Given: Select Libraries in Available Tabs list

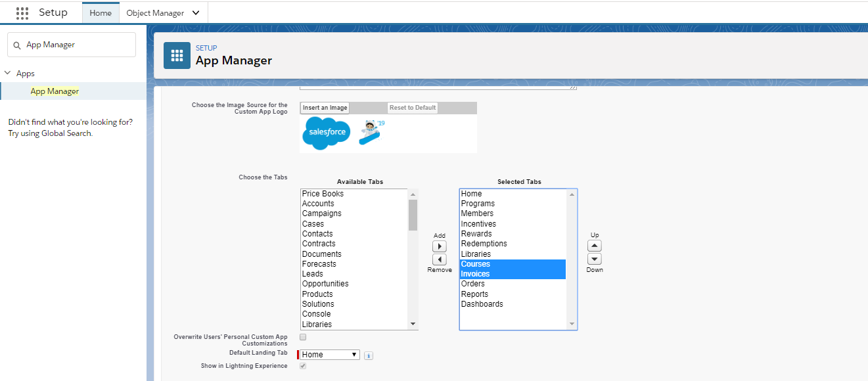Looking at the screenshot, I should click(354, 325).
